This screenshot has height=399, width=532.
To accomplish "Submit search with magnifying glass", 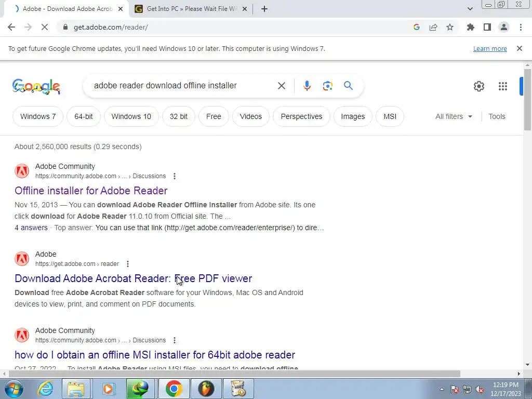I will [x=348, y=86].
